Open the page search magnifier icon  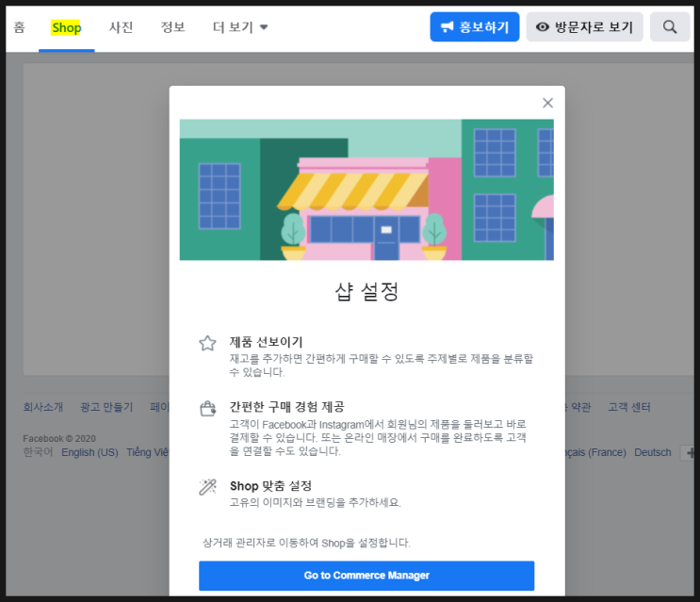pos(670,26)
